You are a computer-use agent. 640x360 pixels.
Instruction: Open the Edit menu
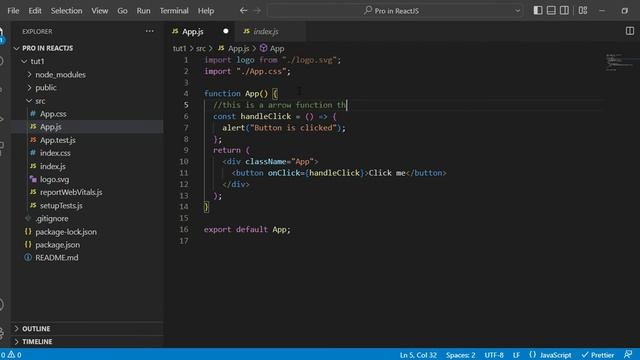click(35, 11)
